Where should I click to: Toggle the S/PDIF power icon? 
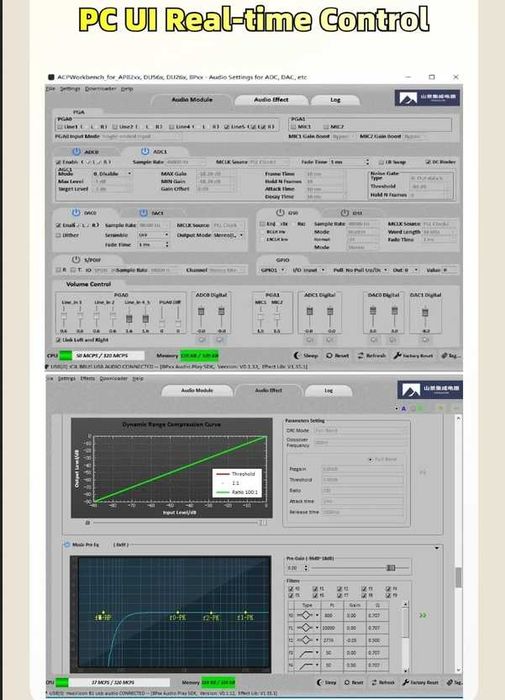76,259
